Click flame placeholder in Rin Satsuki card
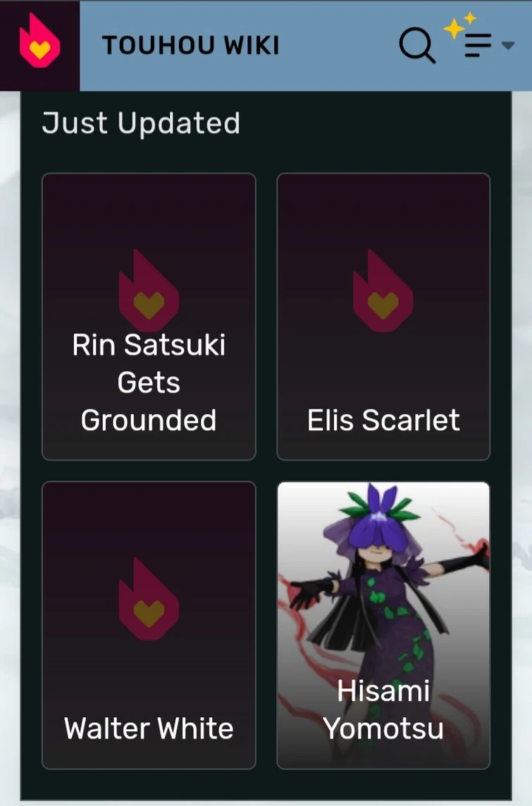The width and height of the screenshot is (532, 806). pos(149,291)
